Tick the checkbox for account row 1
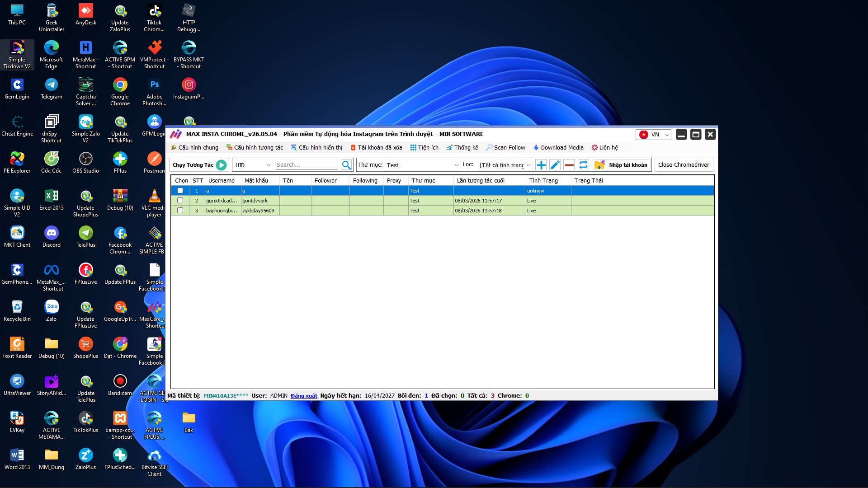 click(180, 191)
